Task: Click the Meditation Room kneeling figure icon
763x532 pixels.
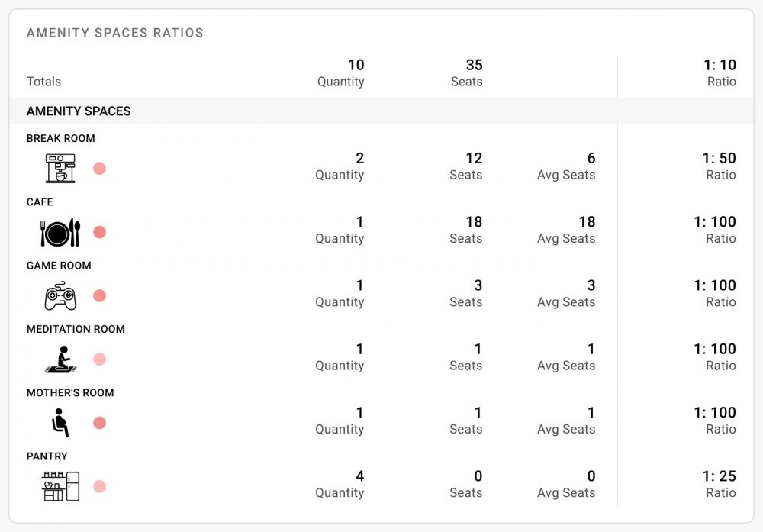Action: 60,360
